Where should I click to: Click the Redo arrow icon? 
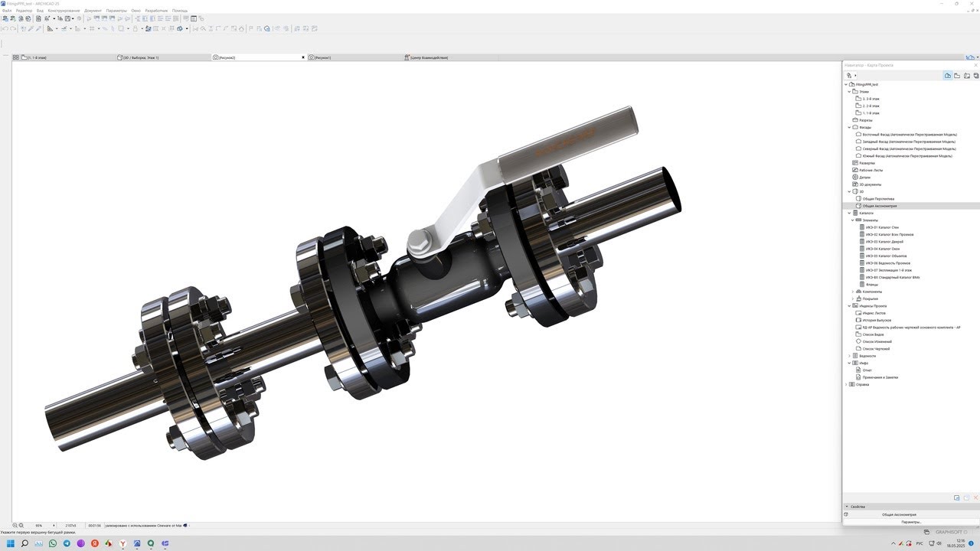click(x=13, y=28)
